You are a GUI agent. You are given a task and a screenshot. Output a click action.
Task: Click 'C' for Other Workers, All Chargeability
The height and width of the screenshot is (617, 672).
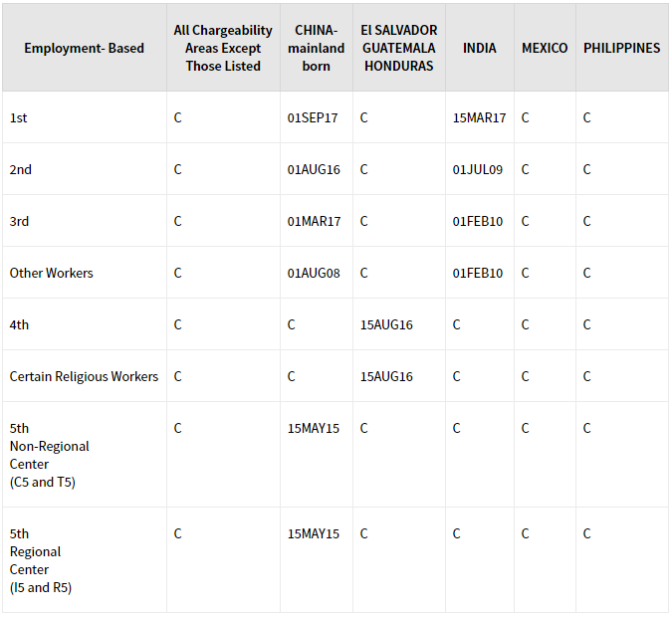[x=178, y=274]
